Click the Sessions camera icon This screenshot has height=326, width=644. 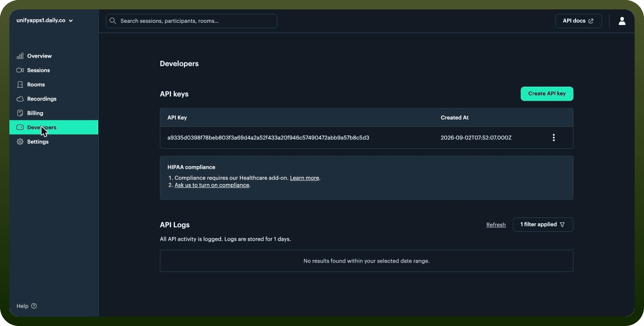point(20,70)
